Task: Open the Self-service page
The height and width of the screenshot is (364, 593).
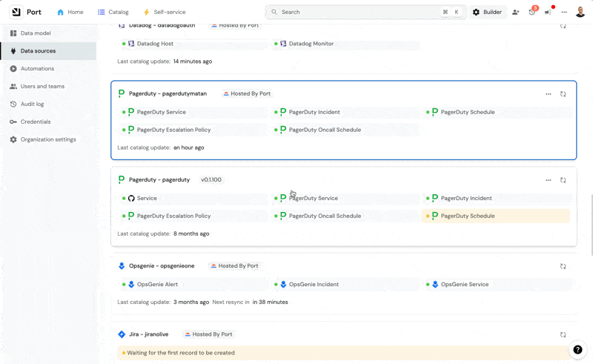Action: [165, 12]
